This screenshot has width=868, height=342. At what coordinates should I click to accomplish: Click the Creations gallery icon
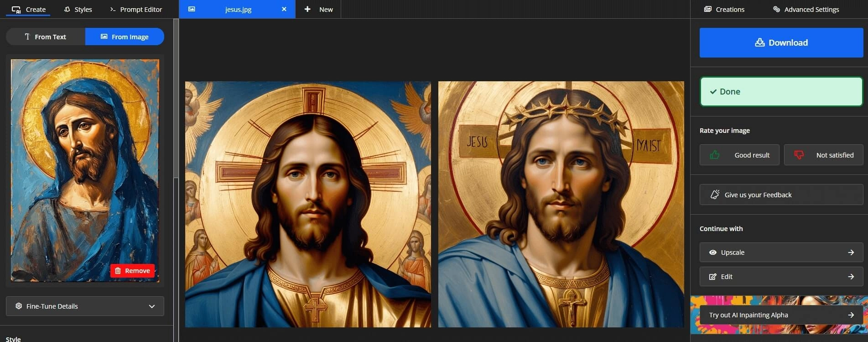[708, 9]
